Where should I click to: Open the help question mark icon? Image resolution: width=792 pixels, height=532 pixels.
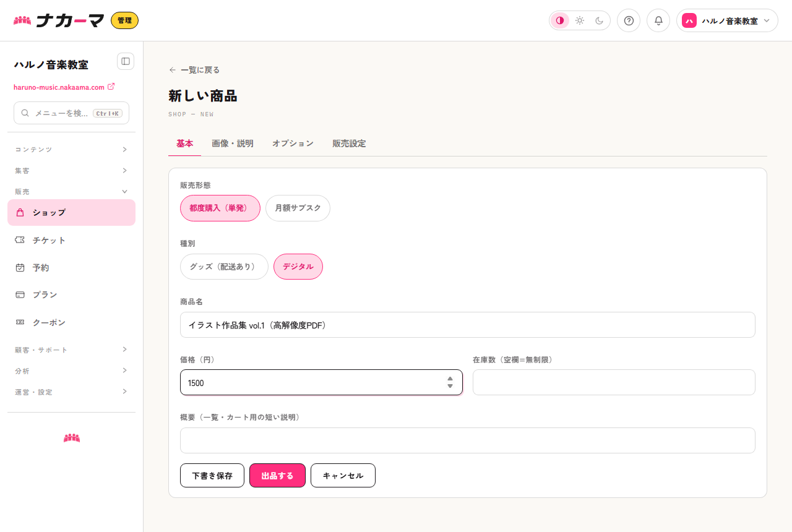click(x=629, y=20)
